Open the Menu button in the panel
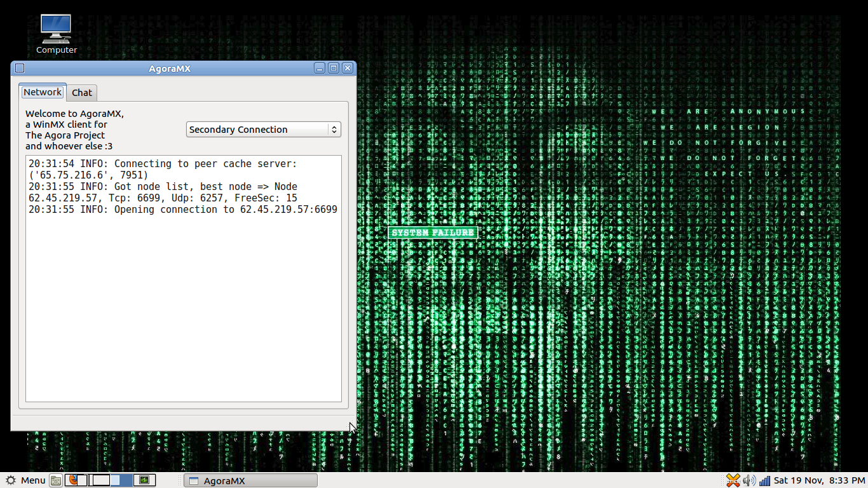This screenshot has height=488, width=868. (x=25, y=480)
